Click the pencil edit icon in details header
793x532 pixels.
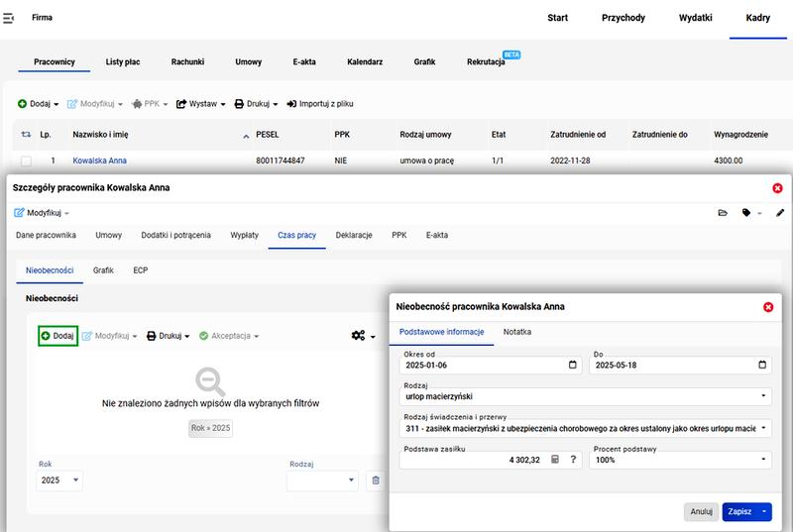pos(779,213)
